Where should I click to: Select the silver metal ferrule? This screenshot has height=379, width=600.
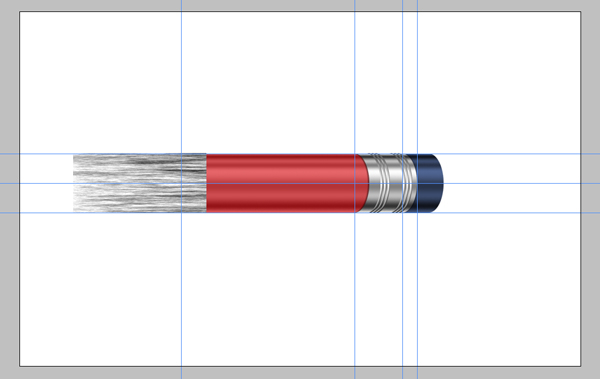point(387,183)
